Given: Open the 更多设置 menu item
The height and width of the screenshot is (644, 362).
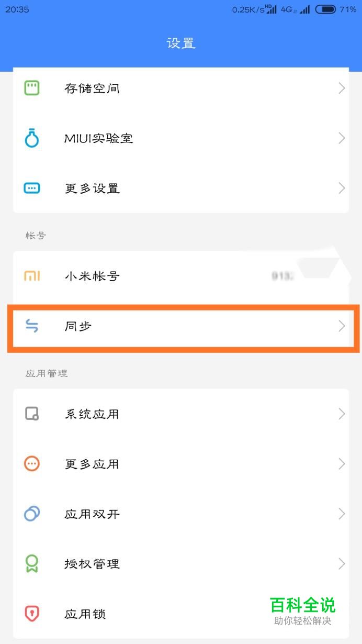Looking at the screenshot, I should [x=92, y=188].
